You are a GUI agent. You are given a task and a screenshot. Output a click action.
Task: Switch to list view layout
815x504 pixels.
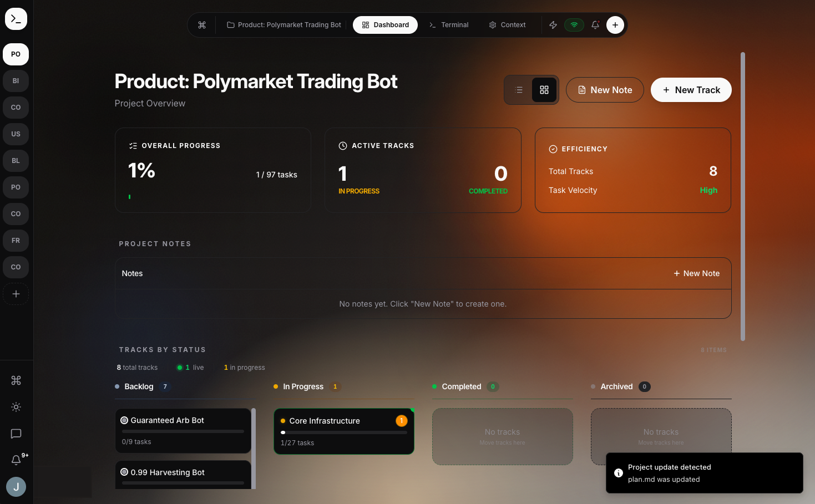[518, 89]
